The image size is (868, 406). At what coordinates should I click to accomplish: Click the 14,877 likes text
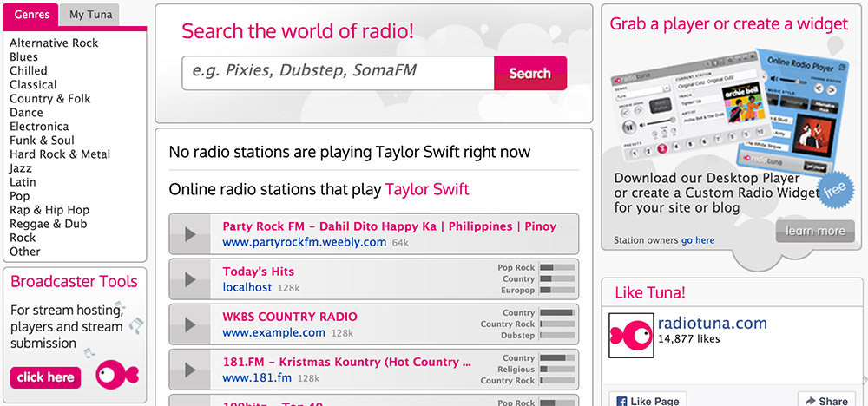click(x=688, y=338)
